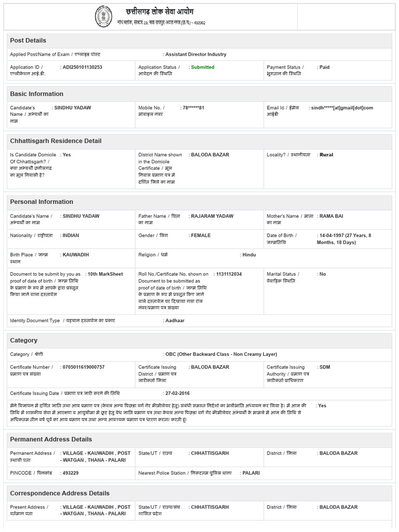Click the Personal Information section header
The image size is (399, 532).
(x=42, y=202)
